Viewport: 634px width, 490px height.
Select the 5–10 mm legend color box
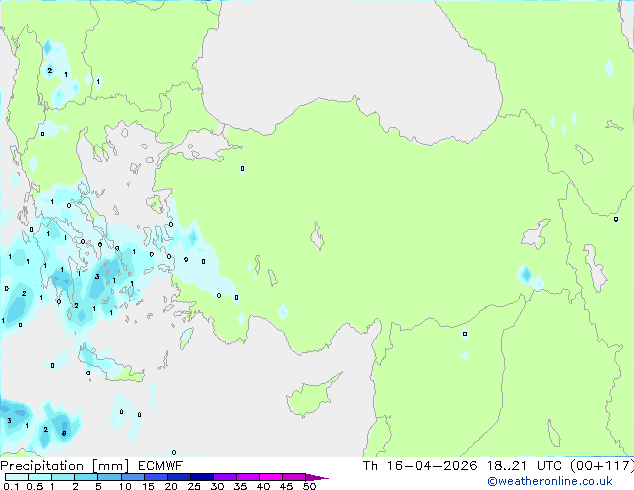click(x=109, y=477)
